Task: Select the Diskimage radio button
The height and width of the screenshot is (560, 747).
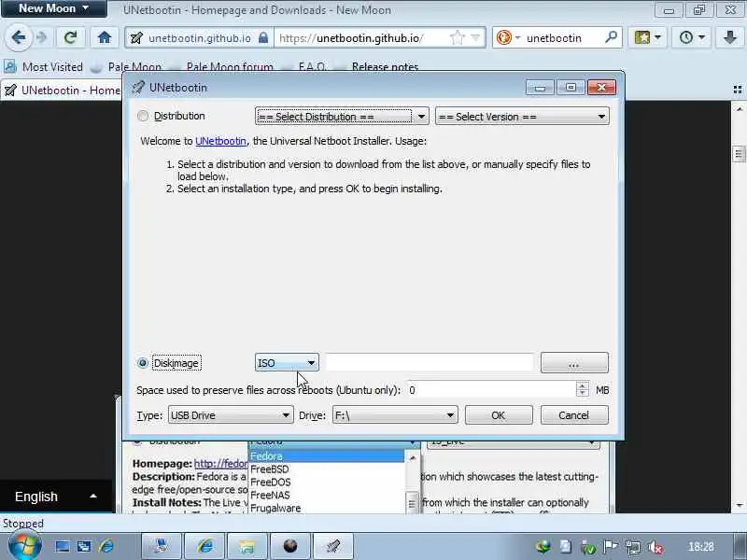Action: click(x=143, y=363)
